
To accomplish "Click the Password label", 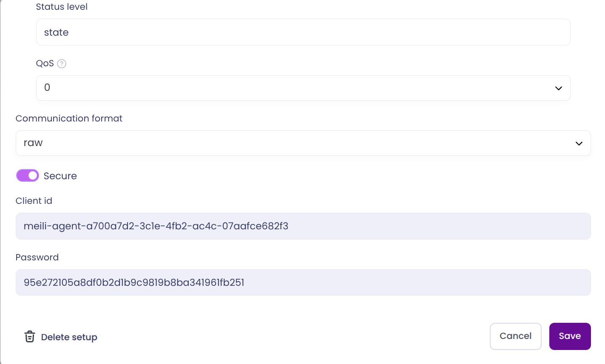I will point(37,257).
